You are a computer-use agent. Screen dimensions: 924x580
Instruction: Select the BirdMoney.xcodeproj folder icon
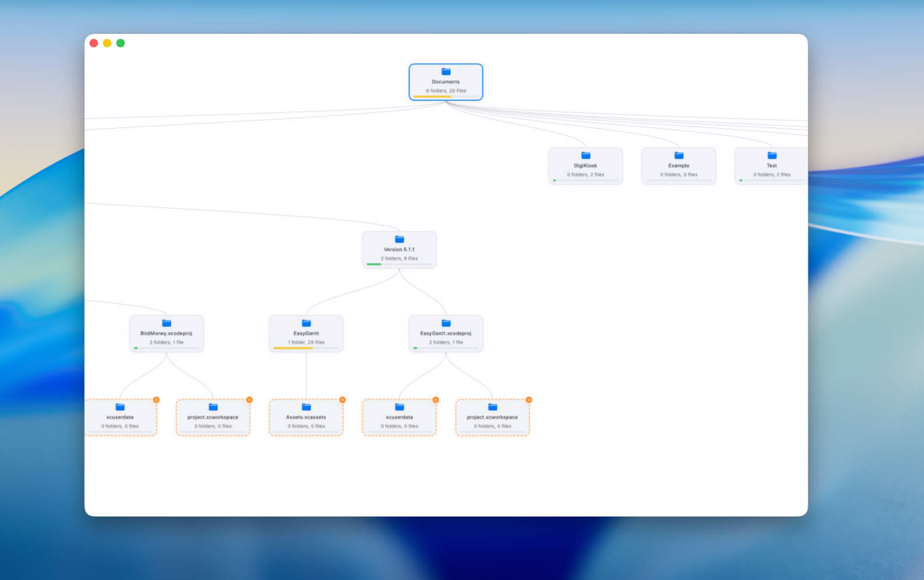(166, 323)
